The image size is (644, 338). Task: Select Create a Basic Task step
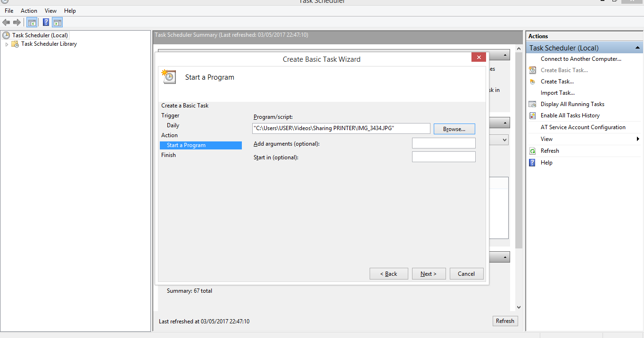(x=185, y=106)
